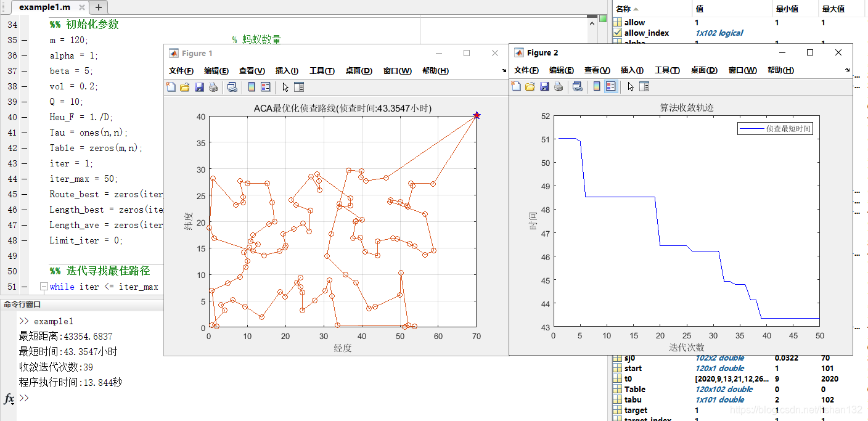Image resolution: width=868 pixels, height=421 pixels.
Task: Toggle the active Legend button in Figure 2
Action: pyautogui.click(x=610, y=86)
